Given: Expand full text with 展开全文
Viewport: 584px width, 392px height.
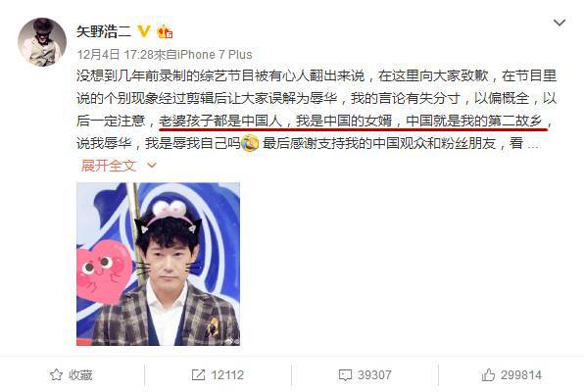Looking at the screenshot, I should pyautogui.click(x=109, y=166).
